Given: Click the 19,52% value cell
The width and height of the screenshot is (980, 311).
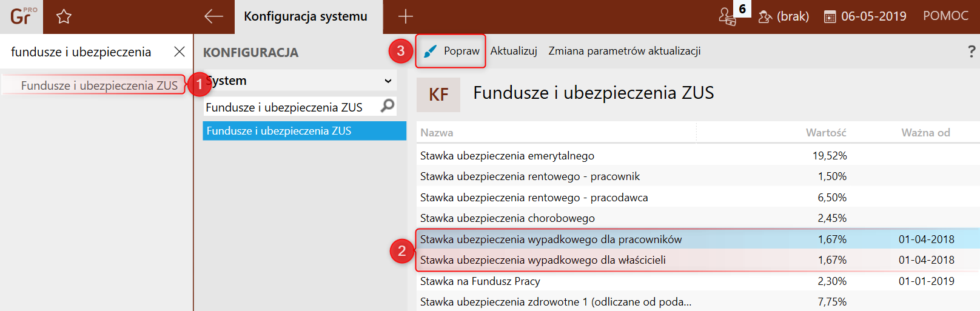Looking at the screenshot, I should [830, 155].
